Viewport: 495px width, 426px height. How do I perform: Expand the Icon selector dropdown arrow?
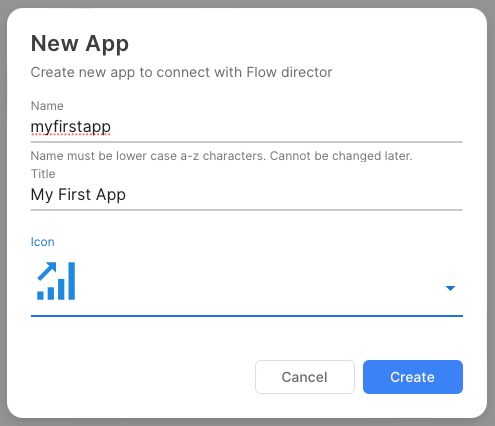tap(450, 288)
